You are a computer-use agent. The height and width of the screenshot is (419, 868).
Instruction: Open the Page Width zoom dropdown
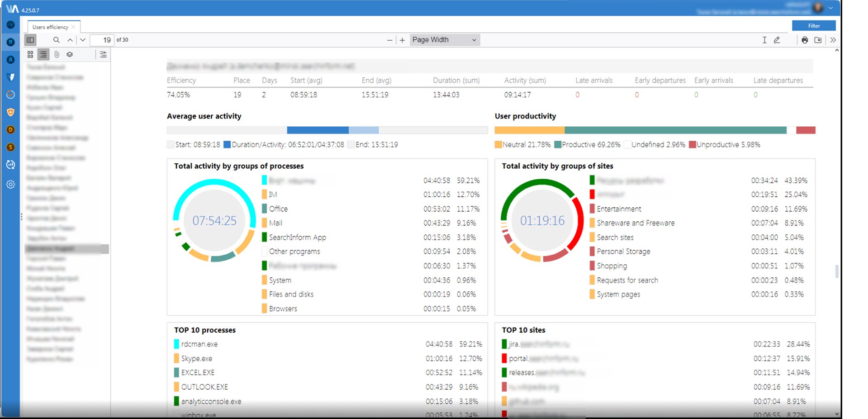[x=444, y=40]
